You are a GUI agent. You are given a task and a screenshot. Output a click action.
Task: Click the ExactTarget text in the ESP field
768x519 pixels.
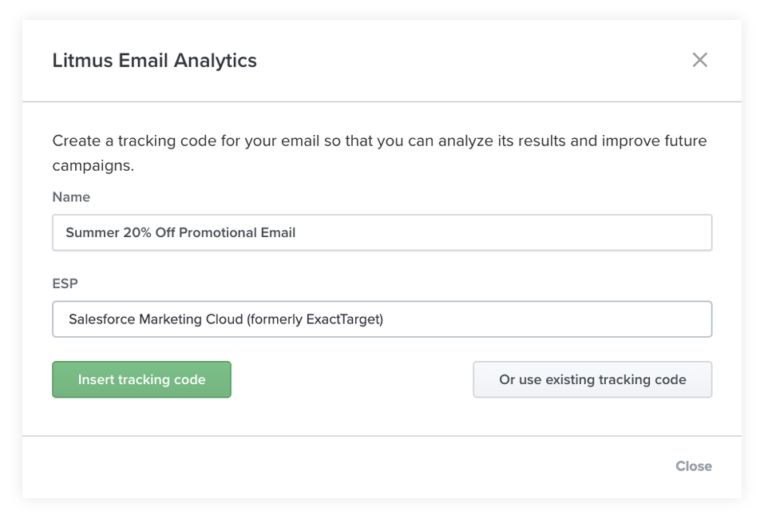coord(344,319)
